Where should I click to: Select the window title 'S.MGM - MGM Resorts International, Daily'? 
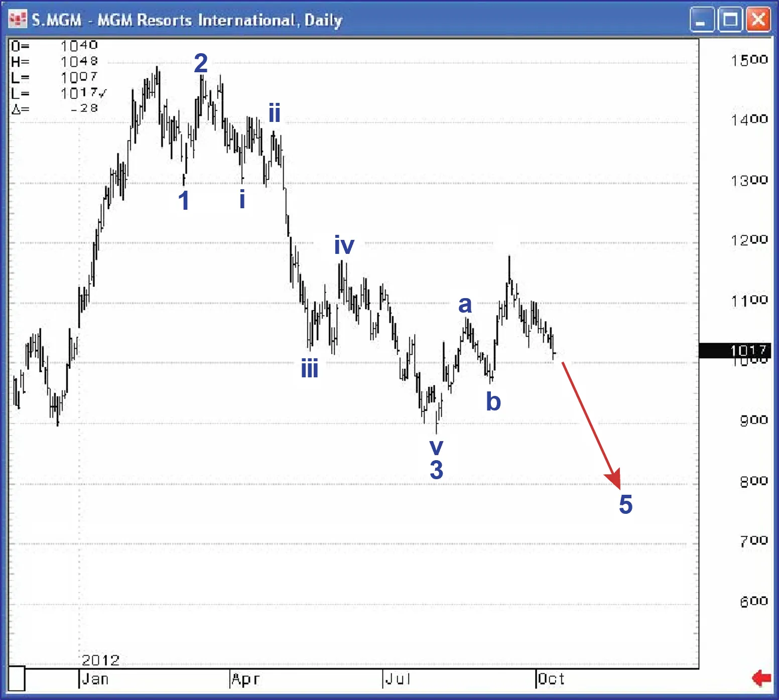(187, 20)
